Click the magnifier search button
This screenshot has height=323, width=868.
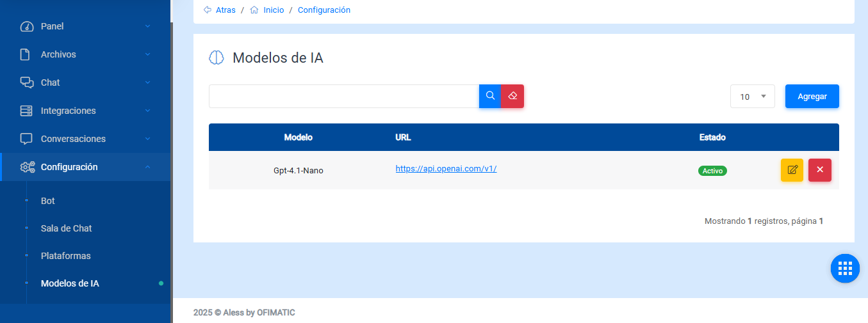[x=490, y=96]
